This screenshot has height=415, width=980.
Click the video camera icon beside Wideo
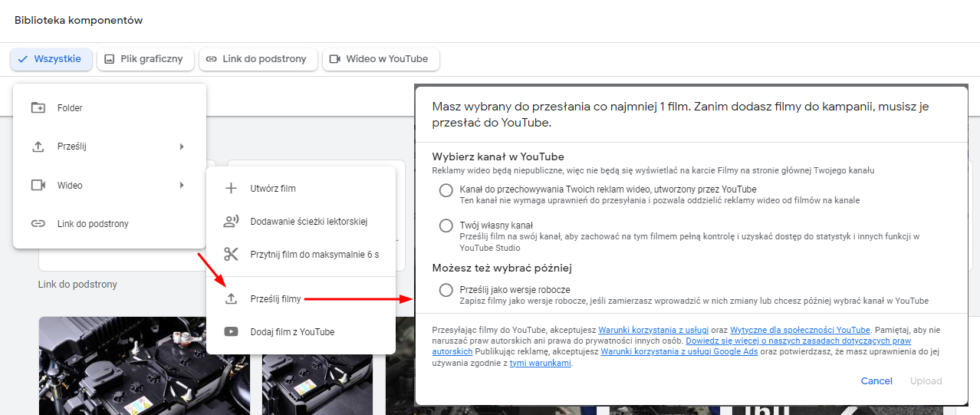[38, 185]
